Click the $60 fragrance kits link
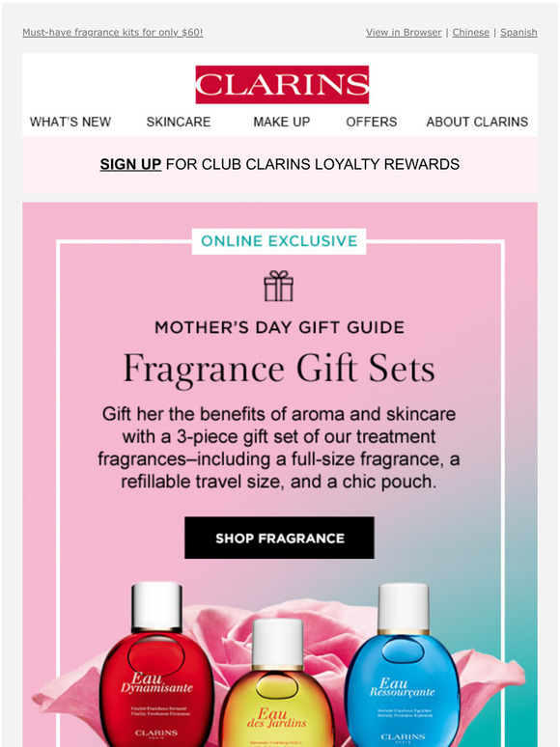This screenshot has width=560, height=747. 112,33
